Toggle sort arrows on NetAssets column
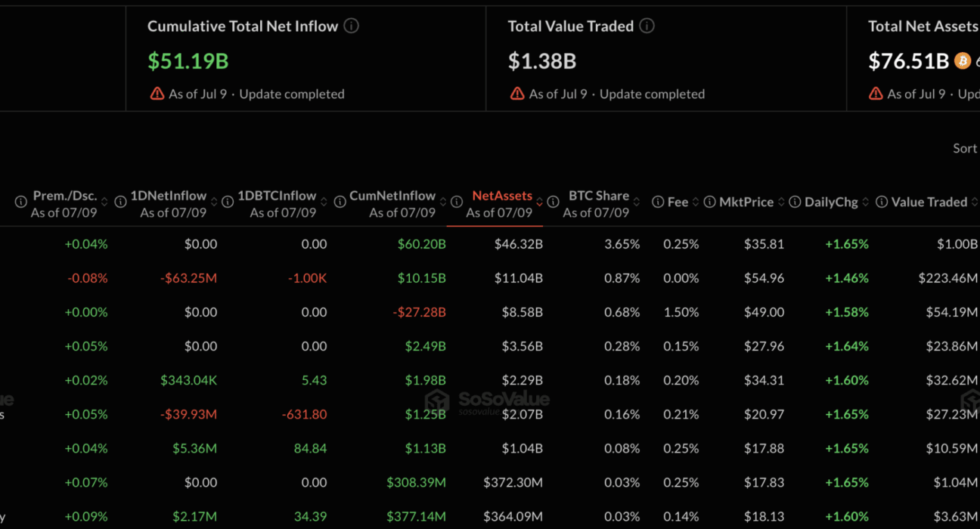Image resolution: width=980 pixels, height=529 pixels. (x=539, y=202)
